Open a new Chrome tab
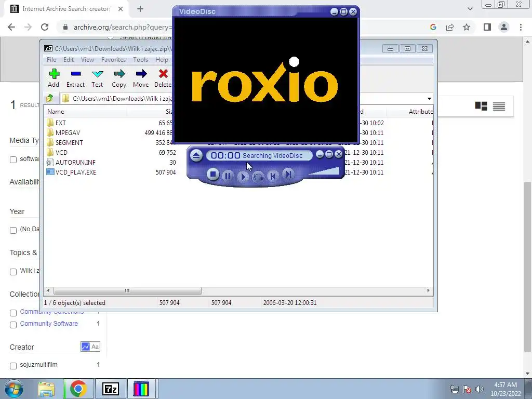Screen dimensions: 532x399 point(140,9)
